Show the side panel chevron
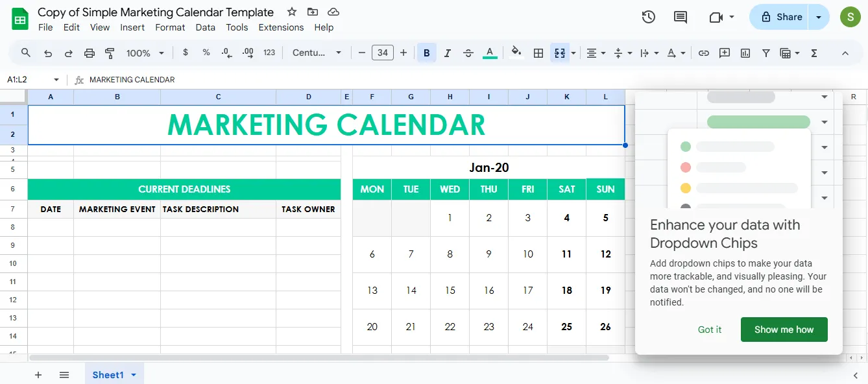This screenshot has height=384, width=868. tap(855, 375)
